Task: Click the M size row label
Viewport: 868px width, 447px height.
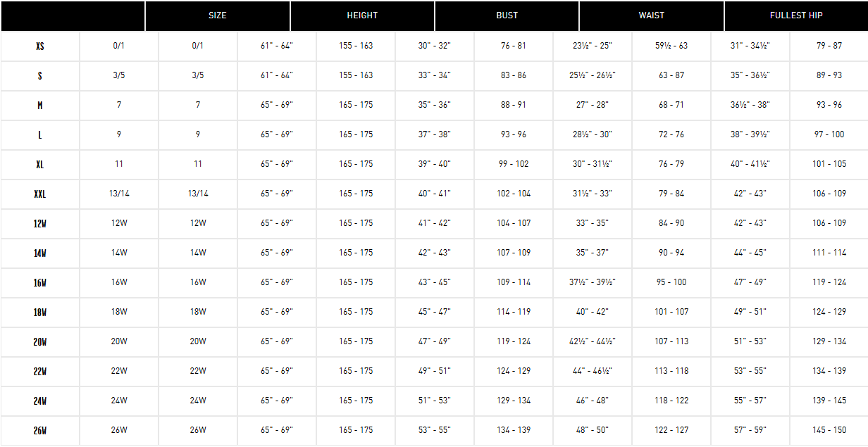Action: point(40,105)
